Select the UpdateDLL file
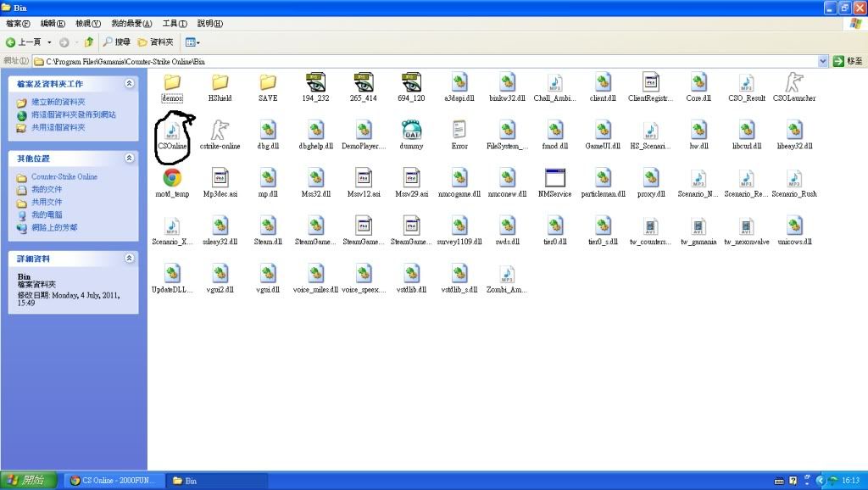Viewport: 868px width, 490px height. pyautogui.click(x=172, y=279)
